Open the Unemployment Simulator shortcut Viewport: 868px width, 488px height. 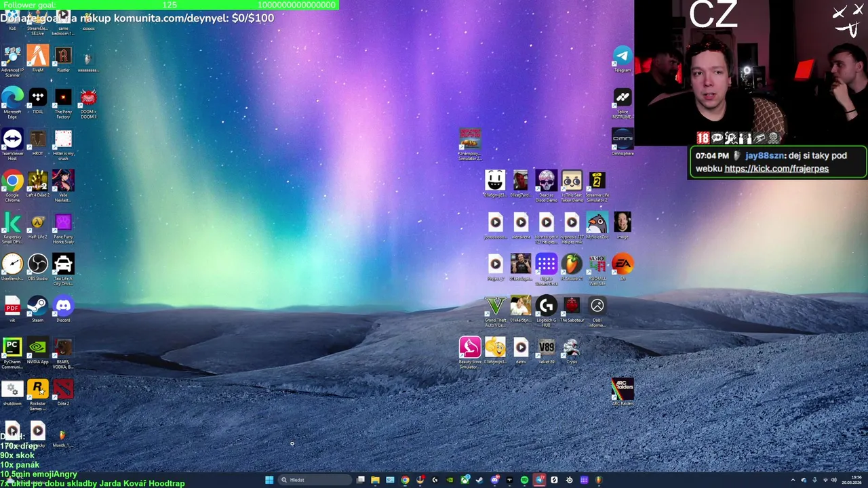(470, 144)
